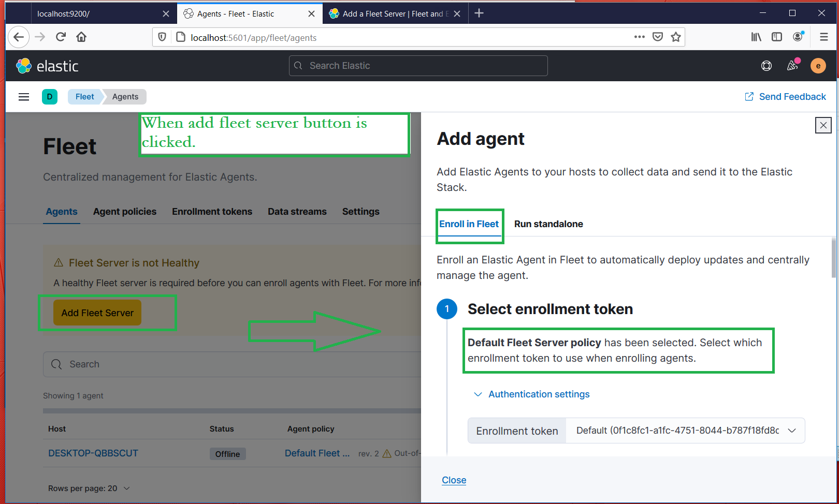Viewport: 839px width, 504px height.
Task: Open the Kibana navigation hamburger menu
Action: tap(23, 97)
